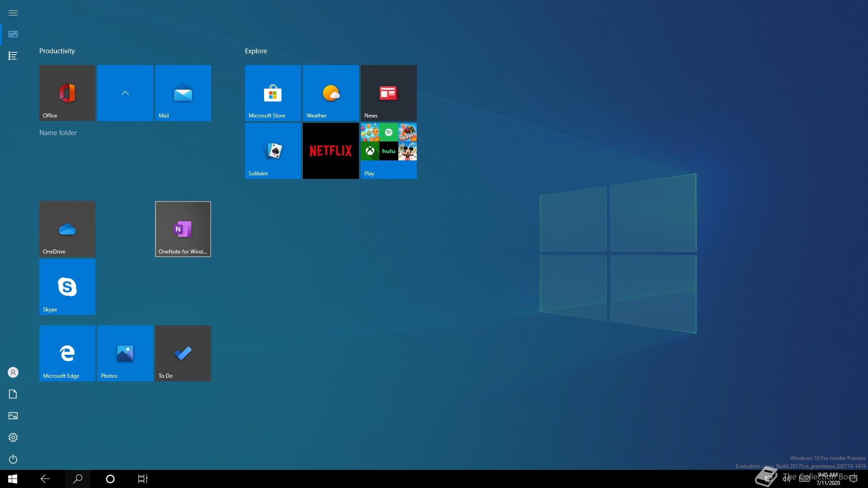The height and width of the screenshot is (488, 868).
Task: Switch to All apps list view
Action: tap(13, 56)
